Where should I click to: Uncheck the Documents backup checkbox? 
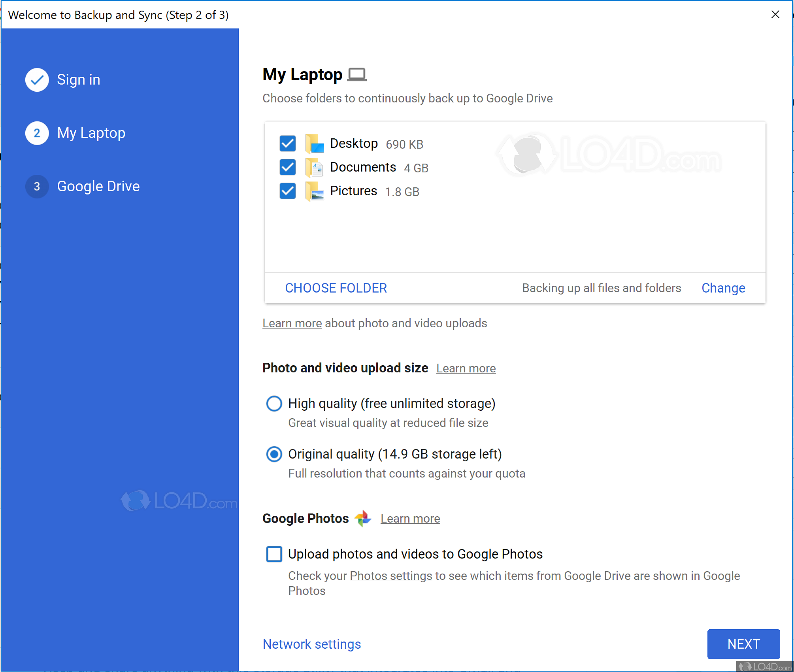point(287,167)
